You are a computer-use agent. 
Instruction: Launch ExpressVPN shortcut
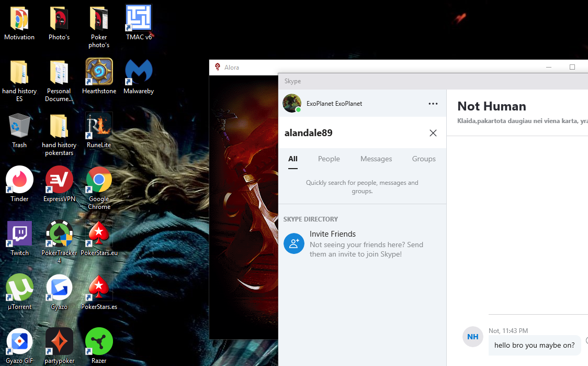pyautogui.click(x=59, y=180)
